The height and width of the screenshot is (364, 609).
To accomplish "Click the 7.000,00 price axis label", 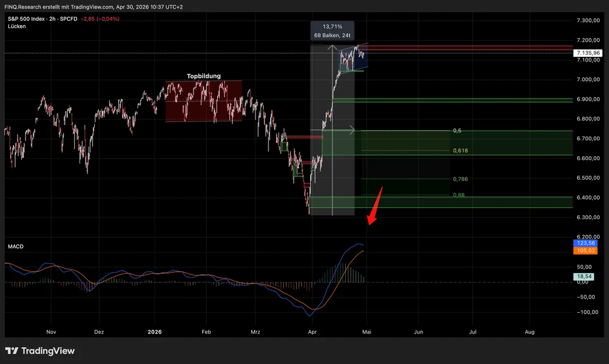I will (588, 79).
